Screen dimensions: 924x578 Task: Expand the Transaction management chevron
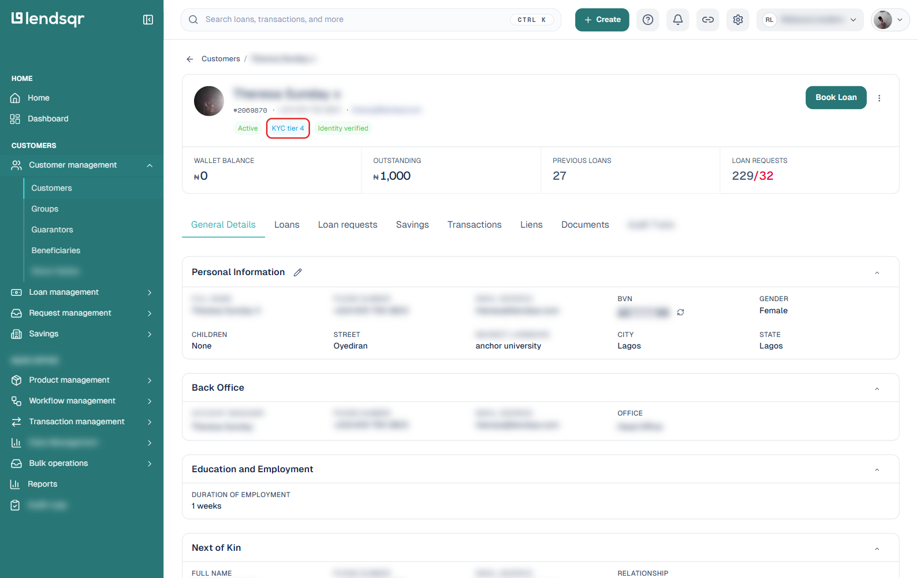tap(150, 422)
